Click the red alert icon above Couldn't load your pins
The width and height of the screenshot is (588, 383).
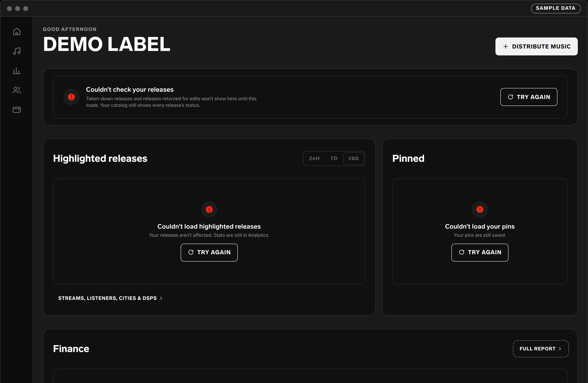pos(480,210)
